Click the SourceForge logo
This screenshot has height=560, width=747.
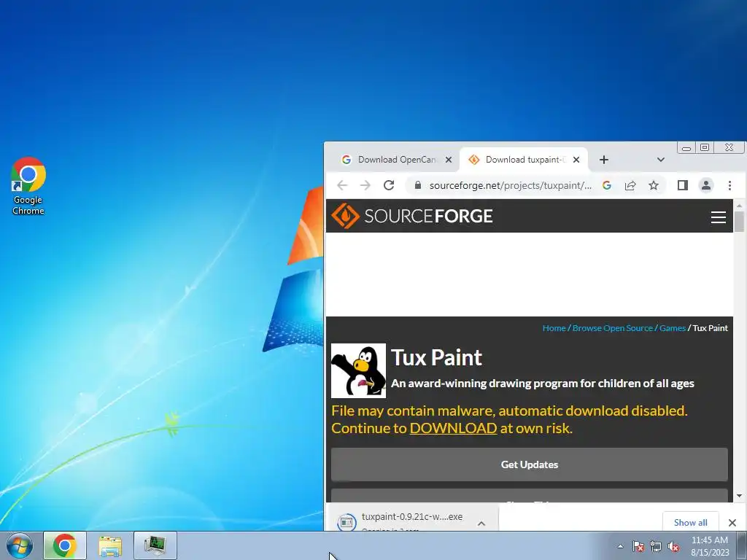[x=411, y=216]
